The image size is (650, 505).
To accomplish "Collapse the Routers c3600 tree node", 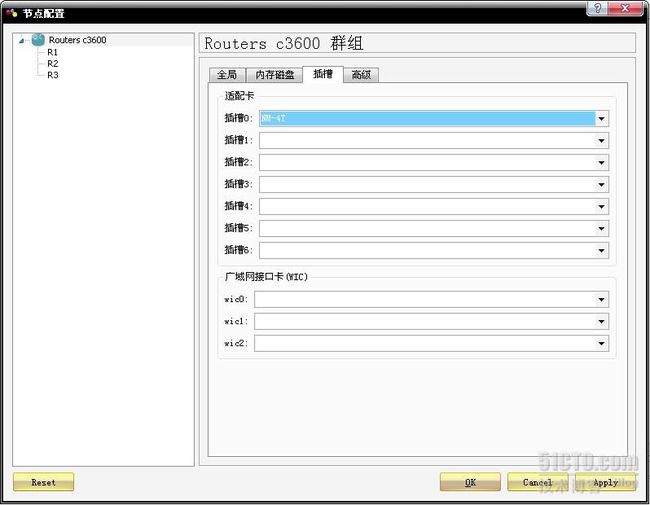I will (x=22, y=41).
